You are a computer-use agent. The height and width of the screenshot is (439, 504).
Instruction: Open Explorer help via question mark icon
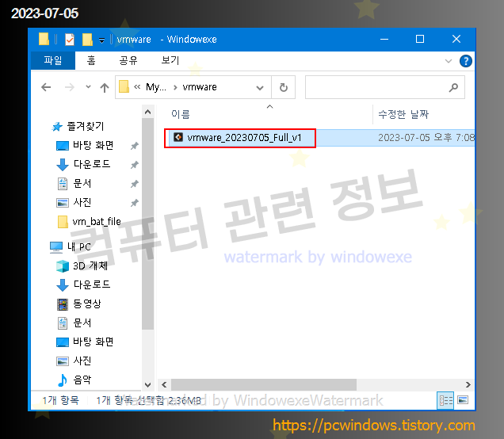click(x=466, y=61)
